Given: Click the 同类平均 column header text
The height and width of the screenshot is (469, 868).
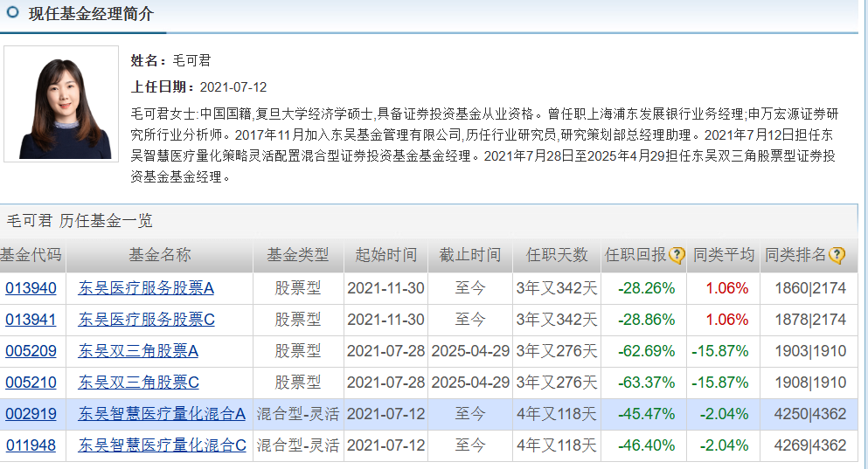Looking at the screenshot, I should tap(724, 255).
